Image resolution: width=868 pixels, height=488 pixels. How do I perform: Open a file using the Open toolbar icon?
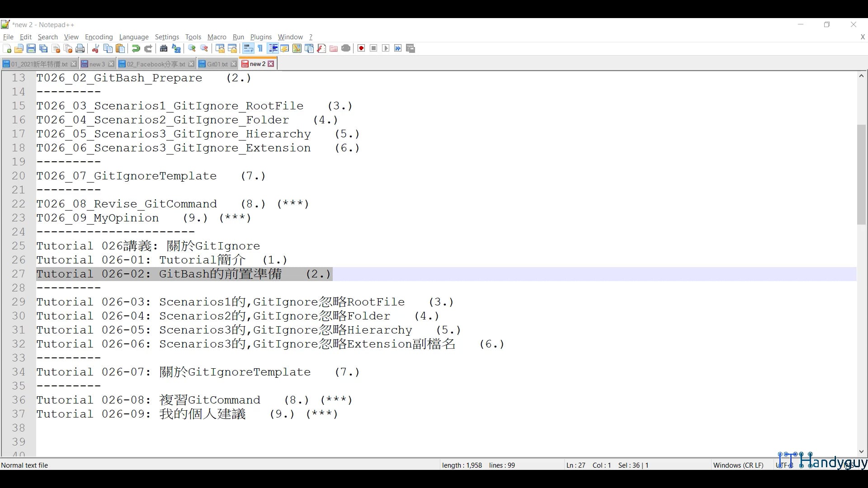coord(19,48)
